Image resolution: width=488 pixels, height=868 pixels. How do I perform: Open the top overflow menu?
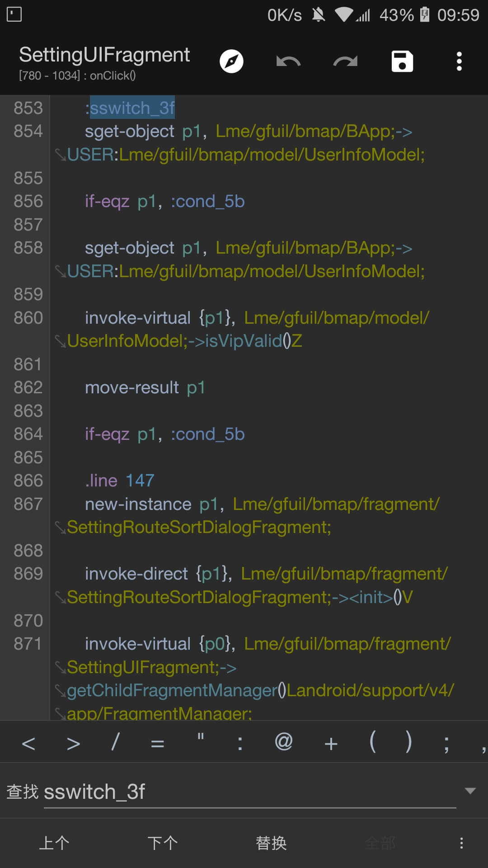click(x=459, y=61)
